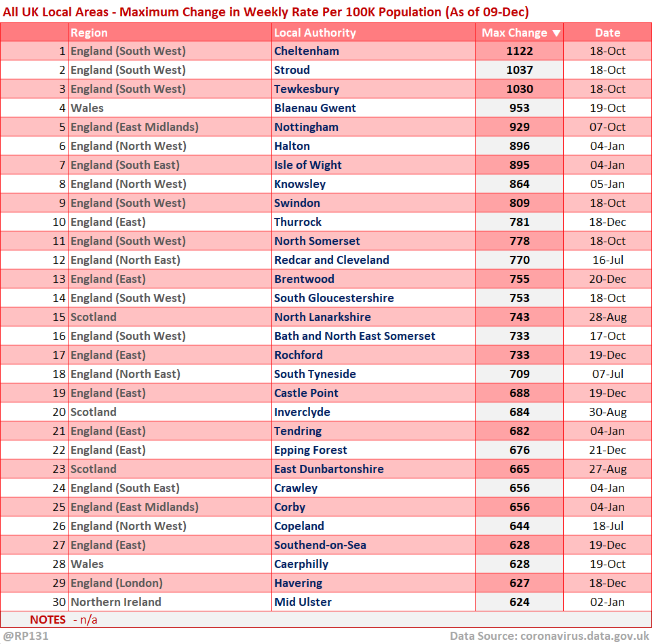Click the North Lanarkshire cell
The height and width of the screenshot is (644, 652).
click(x=373, y=317)
